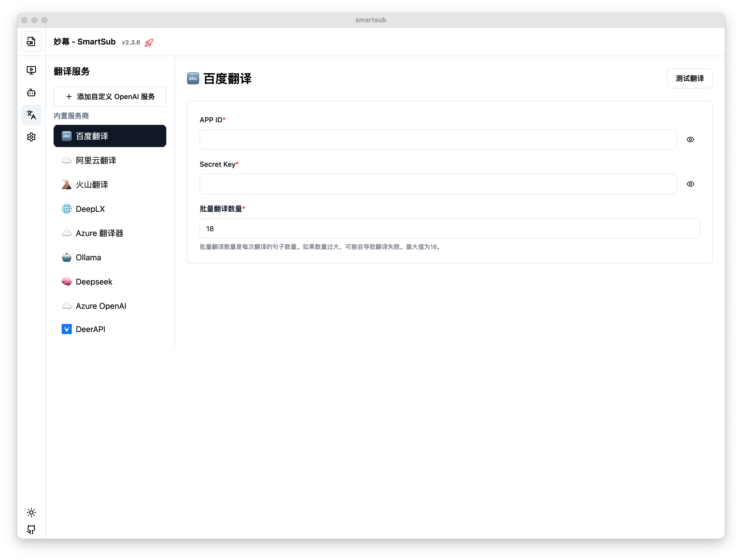Select Azure OpenAI provider
Viewport: 742px width, 560px height.
(110, 306)
